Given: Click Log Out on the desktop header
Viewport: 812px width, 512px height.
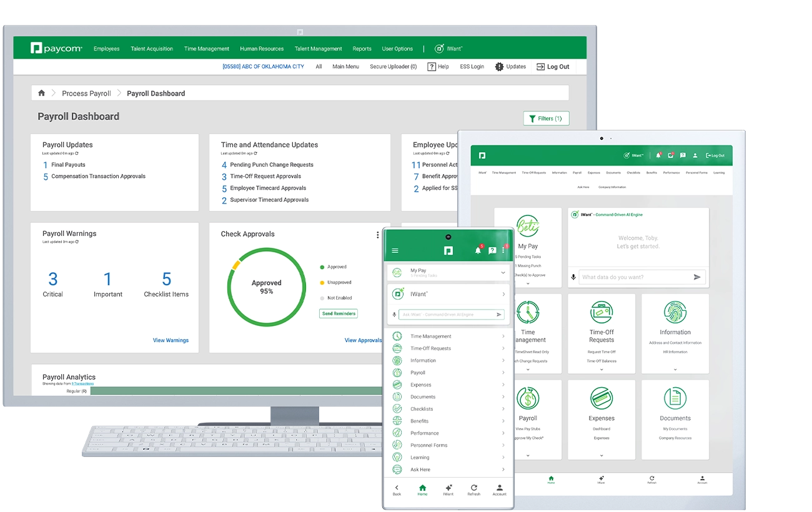Looking at the screenshot, I should 553,67.
